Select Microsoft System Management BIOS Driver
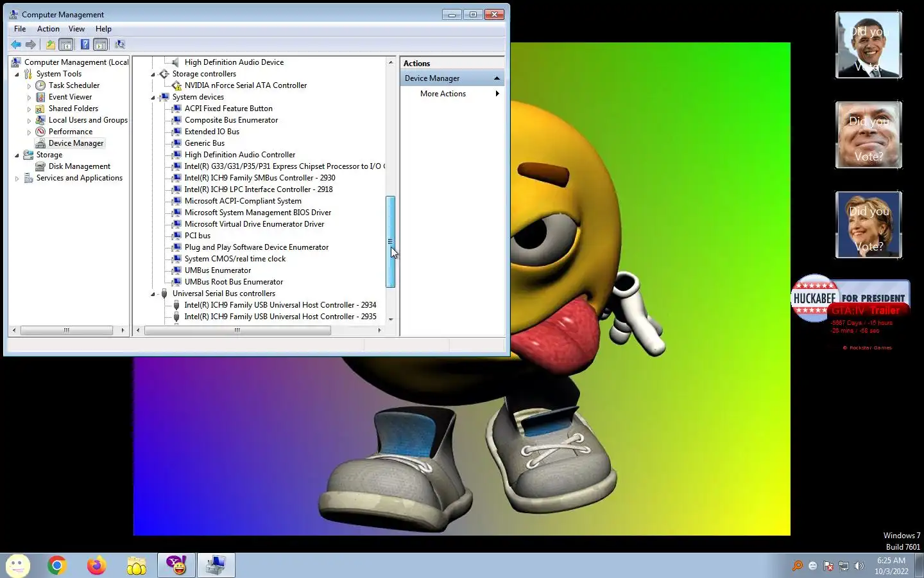 [x=258, y=213]
